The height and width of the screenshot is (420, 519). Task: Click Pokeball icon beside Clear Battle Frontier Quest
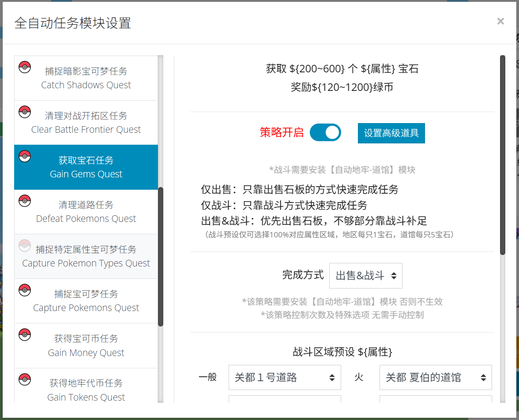pyautogui.click(x=25, y=112)
